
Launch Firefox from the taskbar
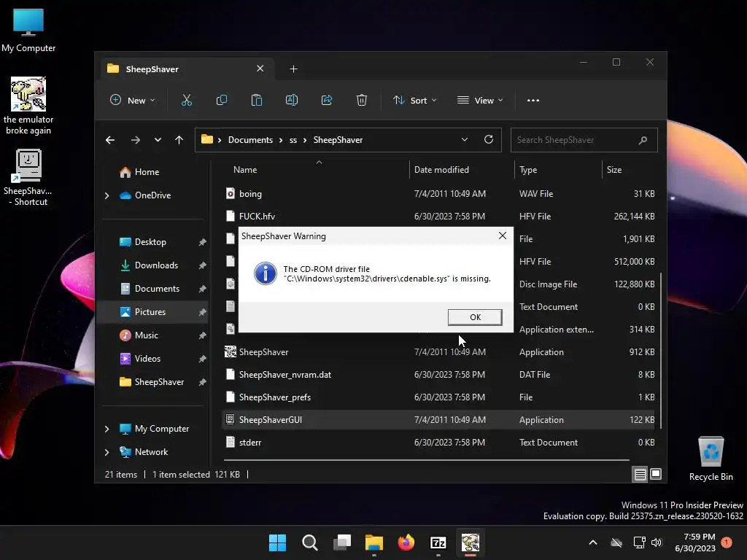click(406, 542)
